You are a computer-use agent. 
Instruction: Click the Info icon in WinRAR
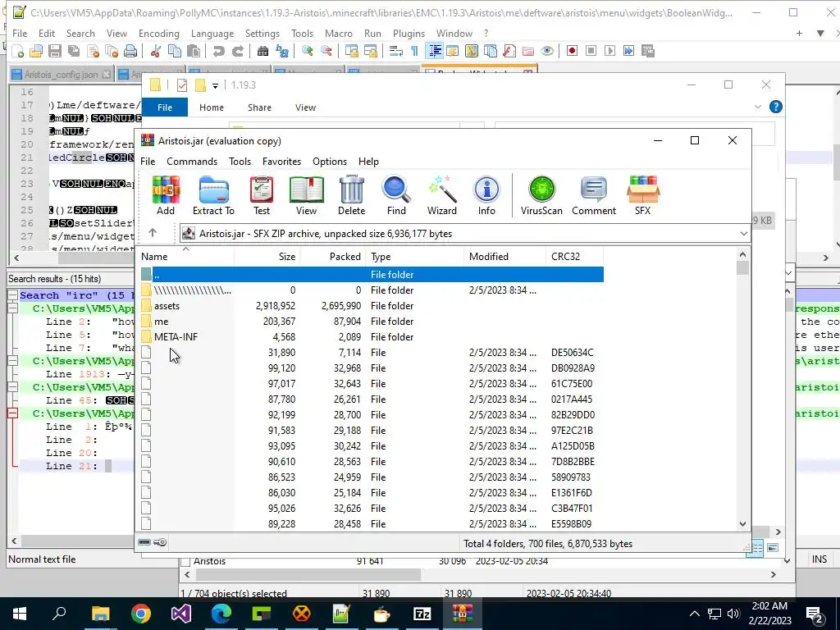486,195
